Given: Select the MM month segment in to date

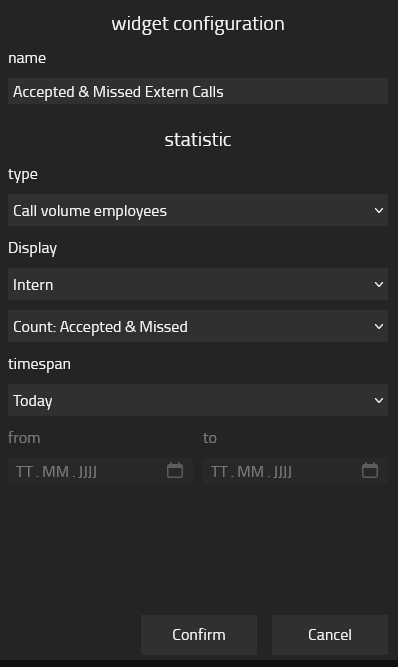Looking at the screenshot, I should pos(250,471).
